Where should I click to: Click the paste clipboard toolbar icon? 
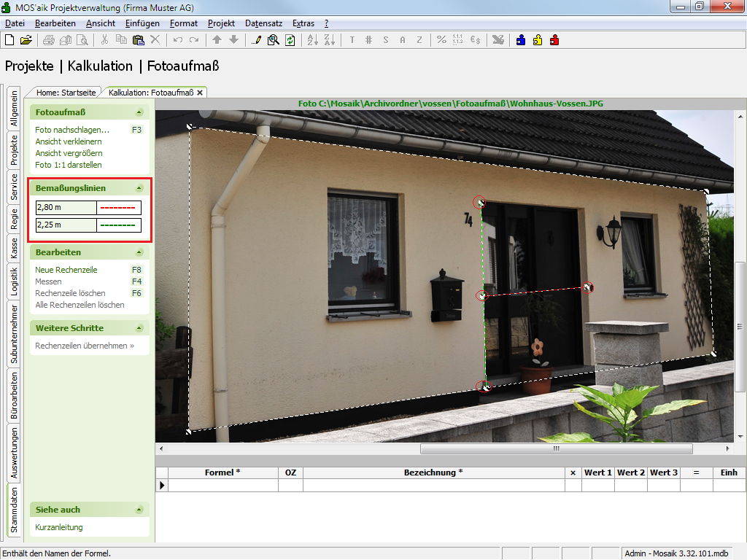coord(136,40)
